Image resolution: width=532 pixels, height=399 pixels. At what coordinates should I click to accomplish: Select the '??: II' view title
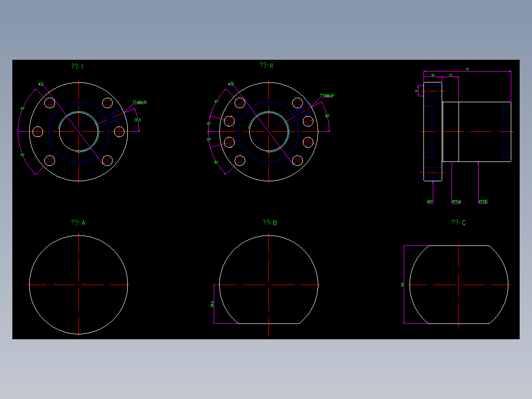pyautogui.click(x=266, y=65)
